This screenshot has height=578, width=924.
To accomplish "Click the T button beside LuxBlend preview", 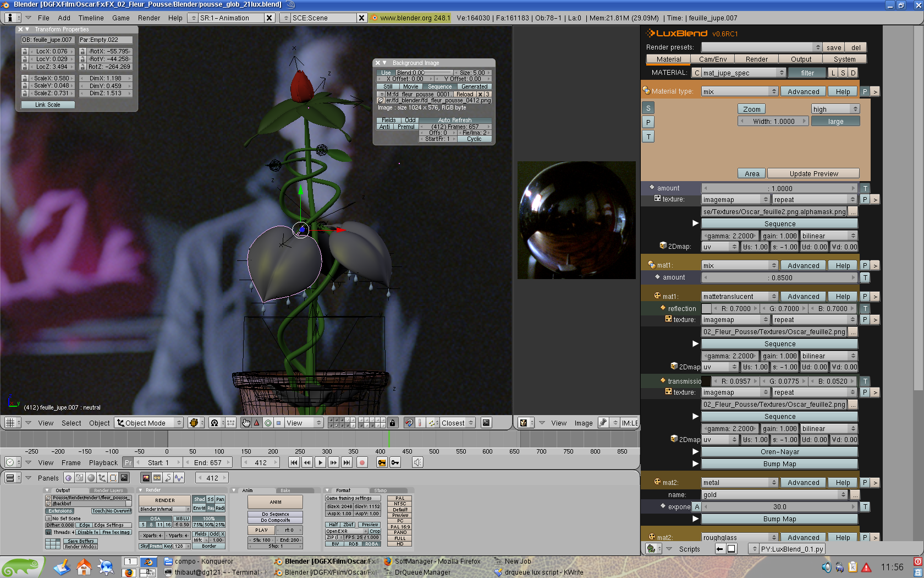I will click(x=648, y=137).
